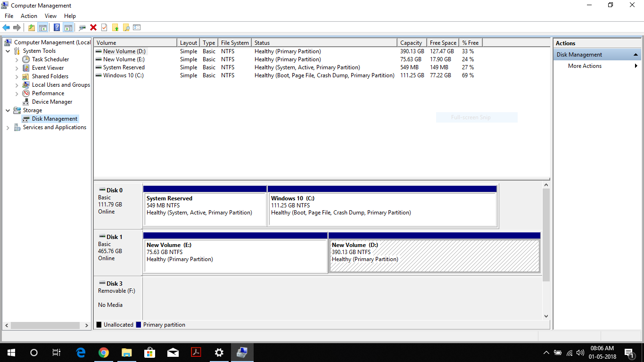Select Device Manager in the tree
The image size is (644, 362).
click(x=52, y=102)
